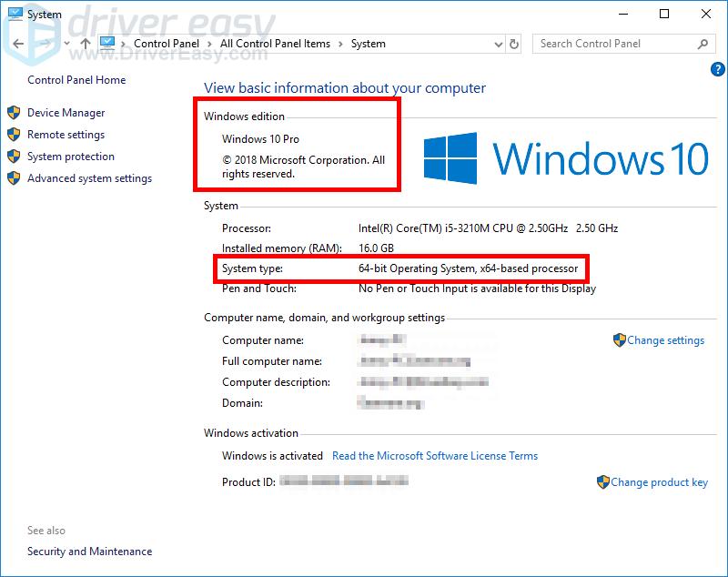The height and width of the screenshot is (577, 728).
Task: Open the recent locations dropdown arrow
Action: point(66,44)
